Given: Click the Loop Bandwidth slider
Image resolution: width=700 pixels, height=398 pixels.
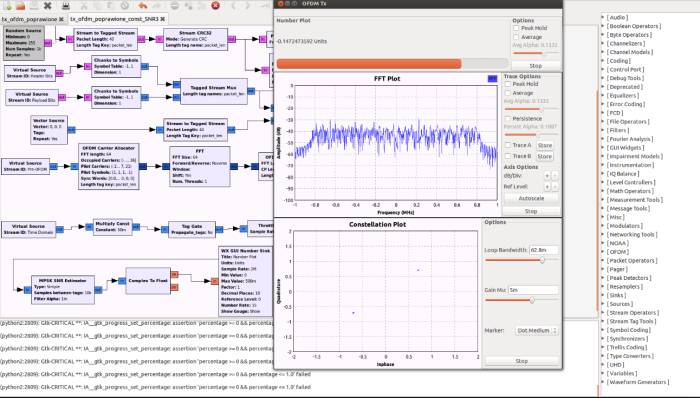Looking at the screenshot, I should [x=521, y=260].
